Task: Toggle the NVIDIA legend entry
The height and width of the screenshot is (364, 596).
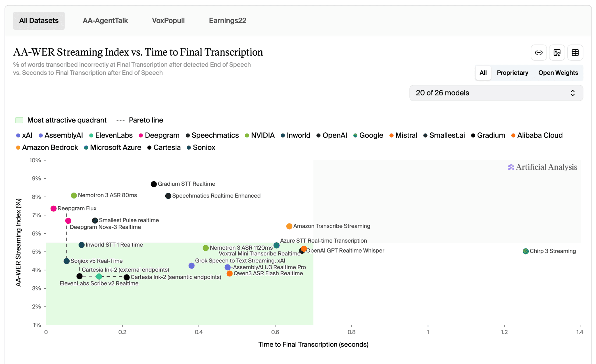Action: coord(260,135)
